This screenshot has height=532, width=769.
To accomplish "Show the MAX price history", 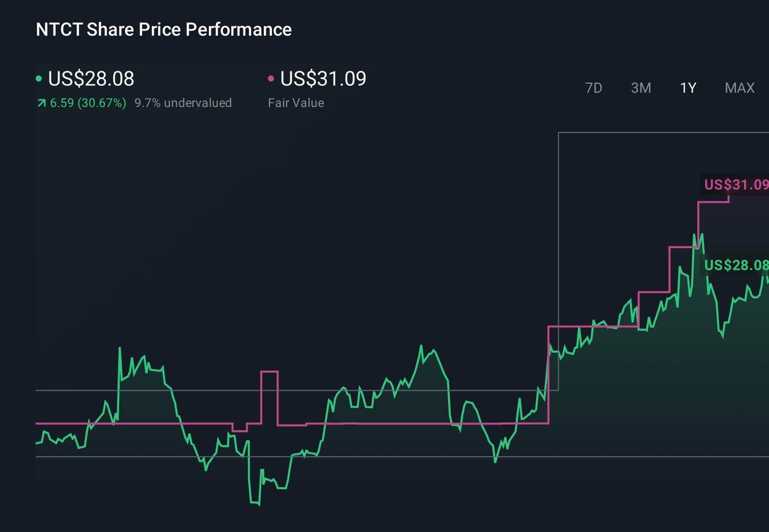I will [740, 88].
